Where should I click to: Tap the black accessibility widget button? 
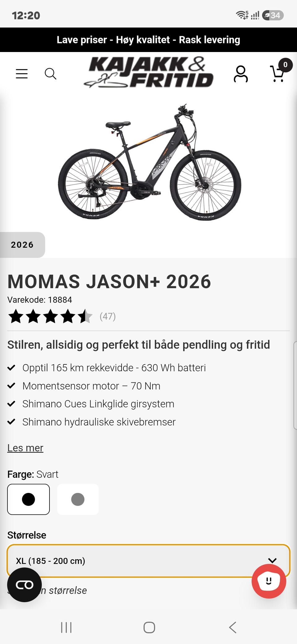pyautogui.click(x=24, y=585)
